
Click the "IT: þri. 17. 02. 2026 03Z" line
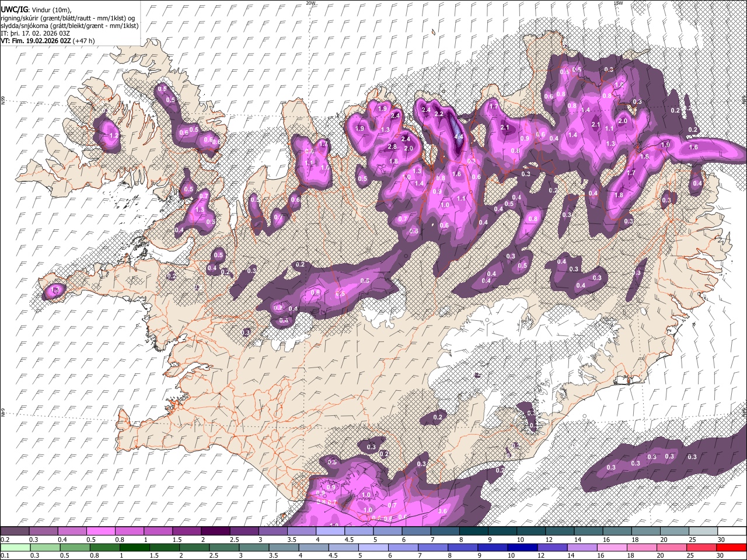36,33
